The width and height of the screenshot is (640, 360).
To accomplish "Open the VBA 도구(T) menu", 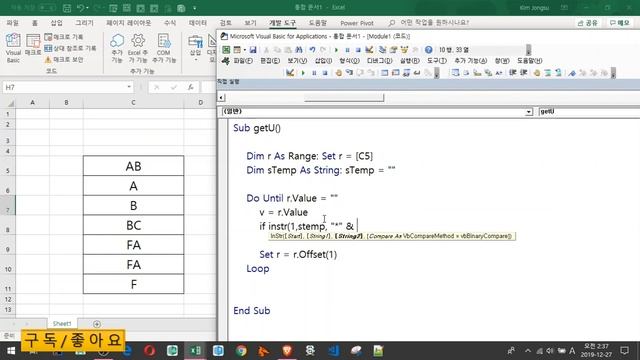I will (436, 61).
